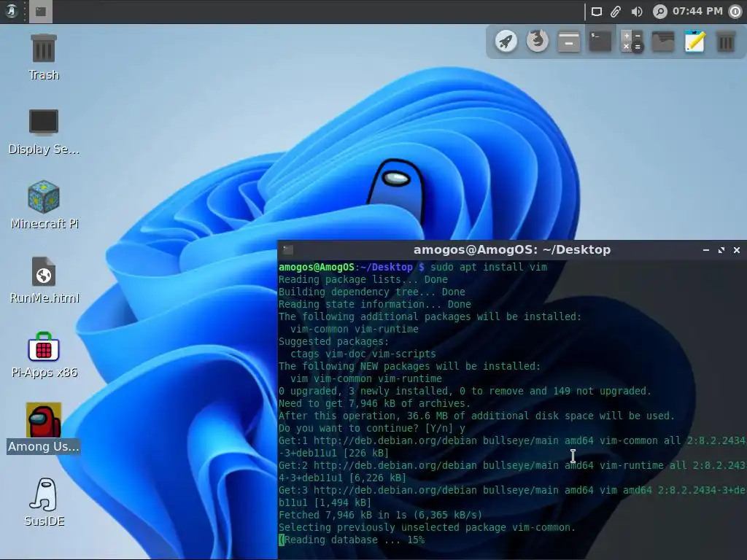Select the SusIDE desktop icon
The image size is (747, 560).
point(44,502)
